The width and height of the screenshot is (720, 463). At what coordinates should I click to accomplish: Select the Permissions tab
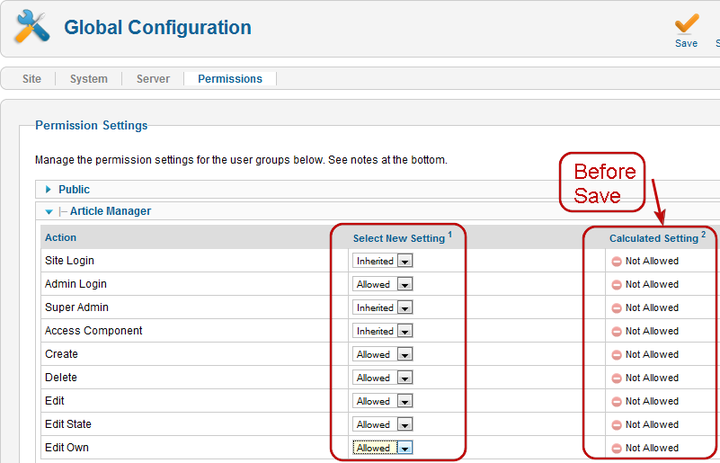pos(230,79)
